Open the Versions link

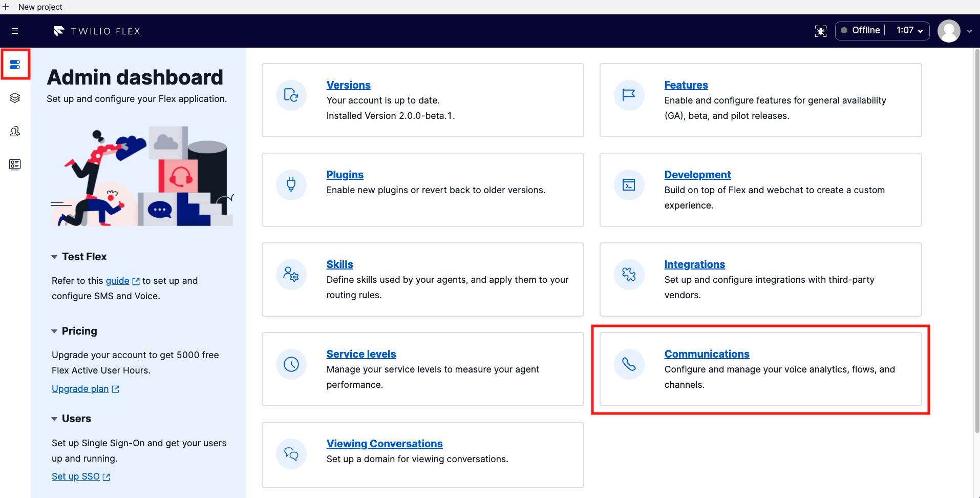[x=349, y=85]
